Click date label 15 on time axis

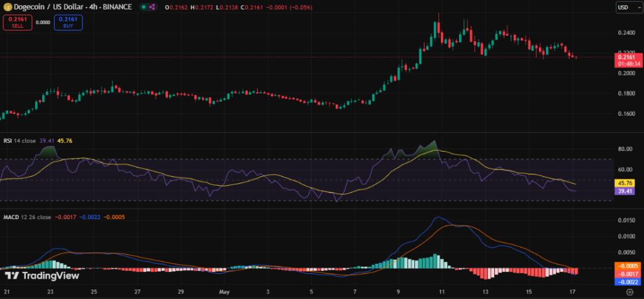[530, 291]
